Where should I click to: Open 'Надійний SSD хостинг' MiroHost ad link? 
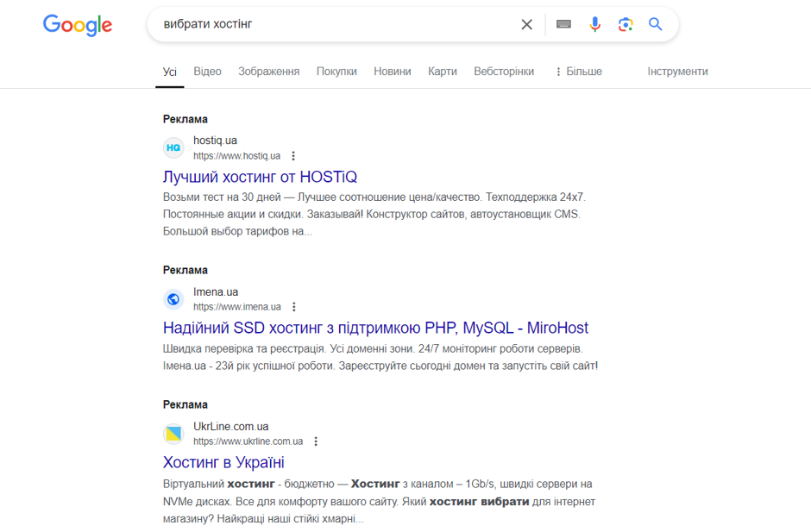[x=375, y=328]
